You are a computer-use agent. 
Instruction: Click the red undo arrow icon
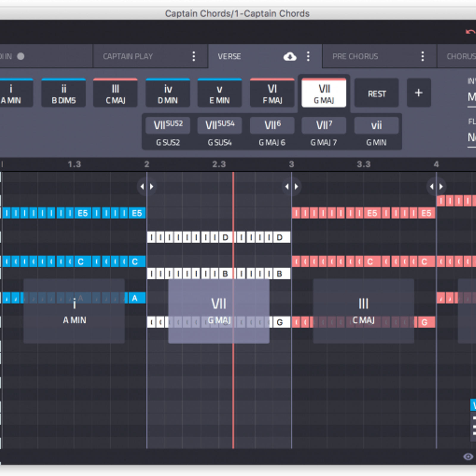click(470, 32)
